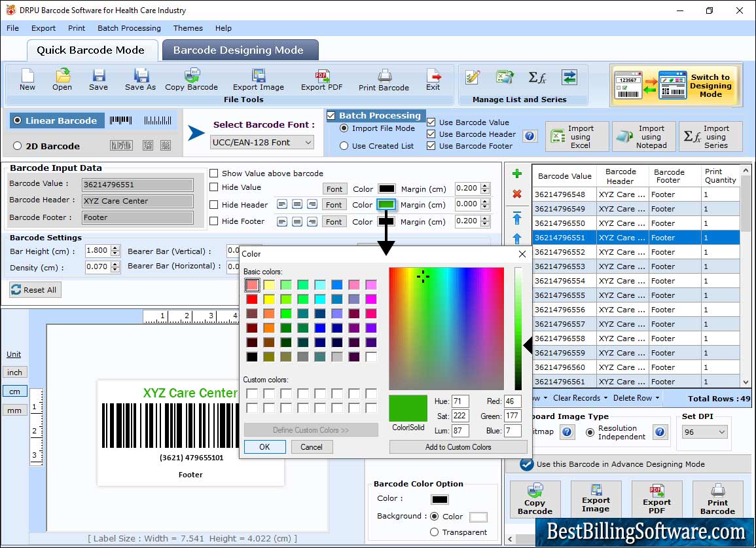The height and width of the screenshot is (548, 756).
Task: Decrease Density spinner value
Action: click(x=115, y=270)
